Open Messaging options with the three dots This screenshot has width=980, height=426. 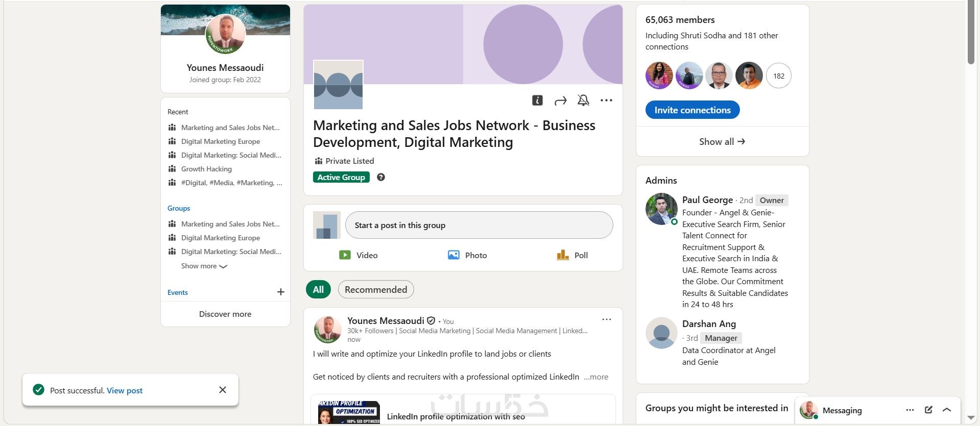(x=910, y=410)
